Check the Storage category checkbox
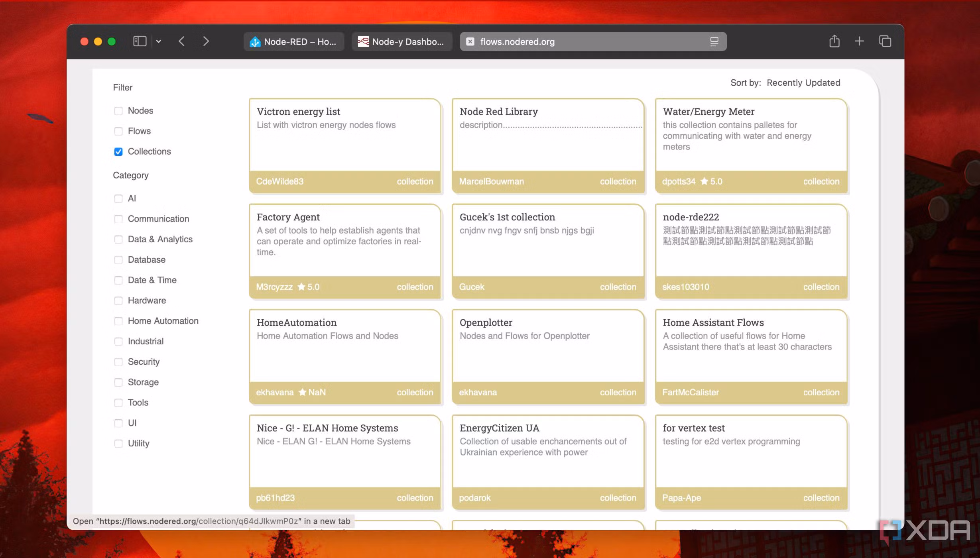The height and width of the screenshot is (558, 980). 118,382
